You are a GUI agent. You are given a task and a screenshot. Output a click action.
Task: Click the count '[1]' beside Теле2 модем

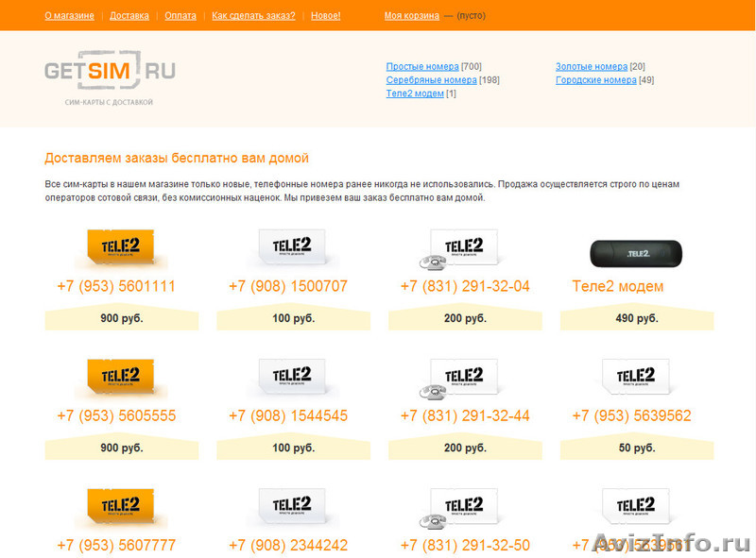[451, 93]
